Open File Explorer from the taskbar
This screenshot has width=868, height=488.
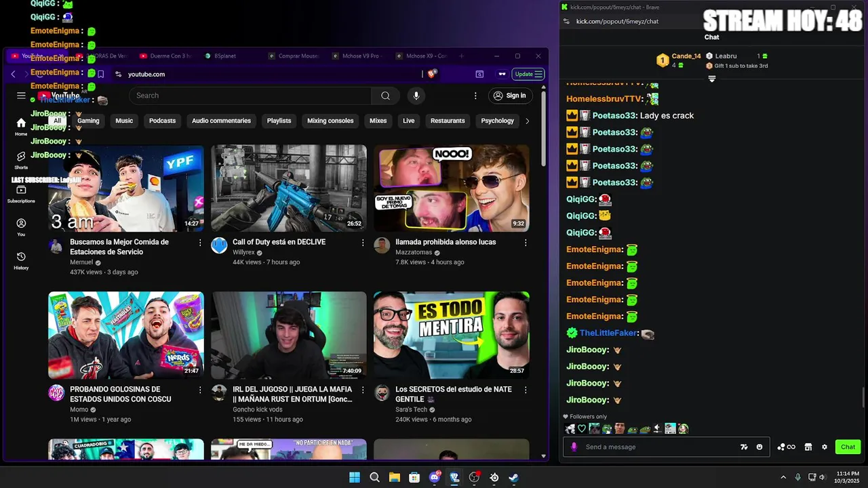coord(394,477)
